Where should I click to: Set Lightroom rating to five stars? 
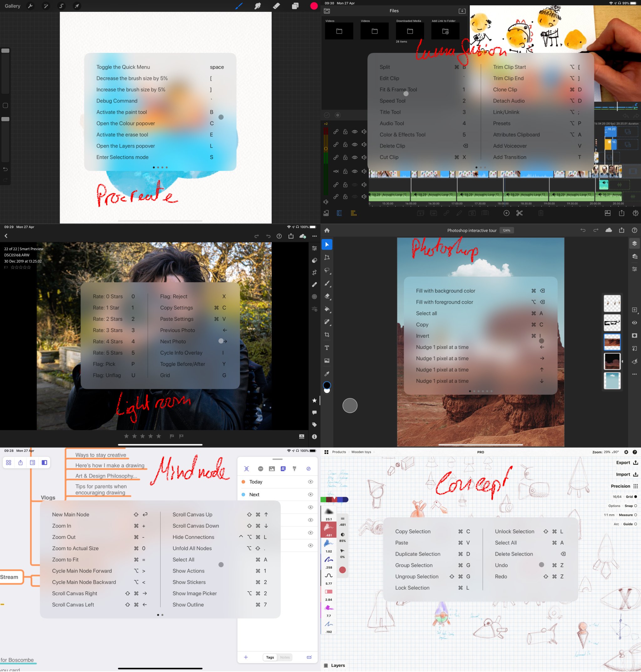pos(159,436)
